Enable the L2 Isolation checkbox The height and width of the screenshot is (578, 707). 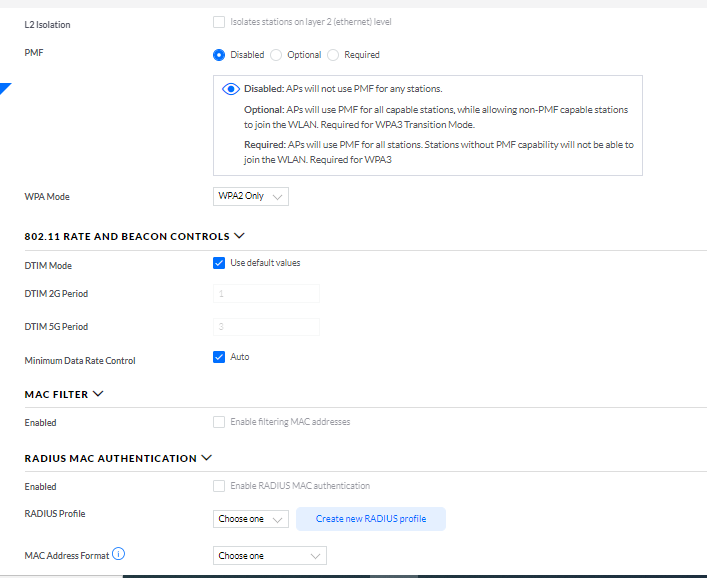(219, 22)
